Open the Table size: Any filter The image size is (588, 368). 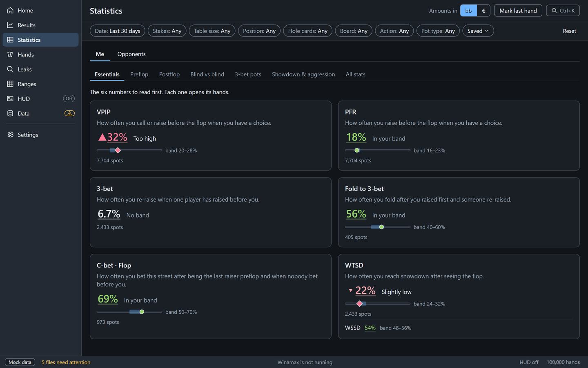212,31
